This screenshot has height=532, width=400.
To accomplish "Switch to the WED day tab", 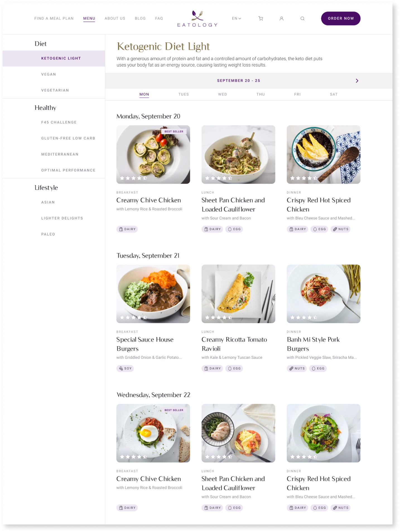I will [x=222, y=94].
